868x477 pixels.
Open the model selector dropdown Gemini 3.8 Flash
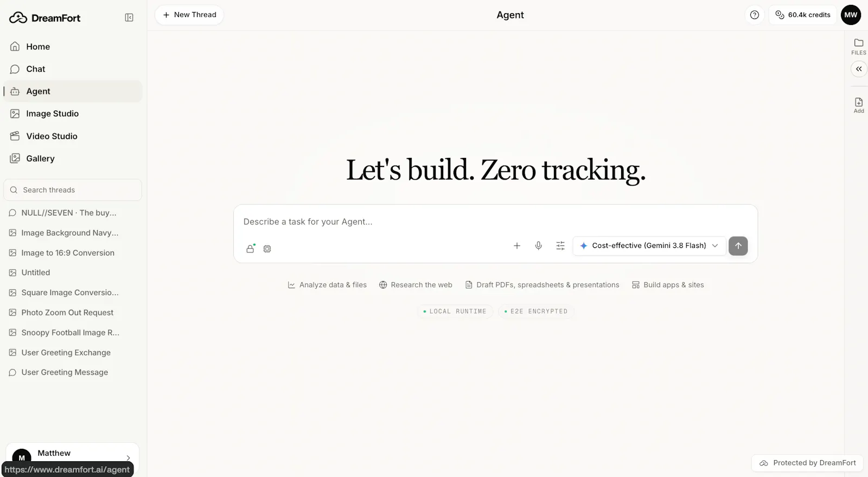(x=649, y=246)
